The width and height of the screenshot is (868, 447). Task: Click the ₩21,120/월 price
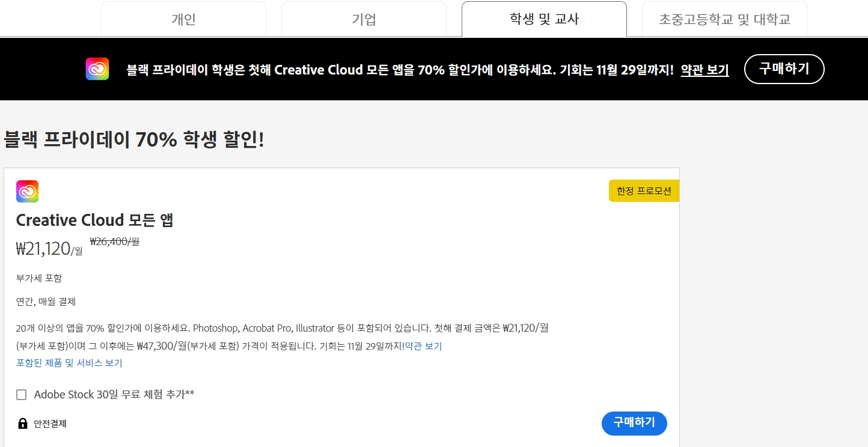click(x=49, y=249)
